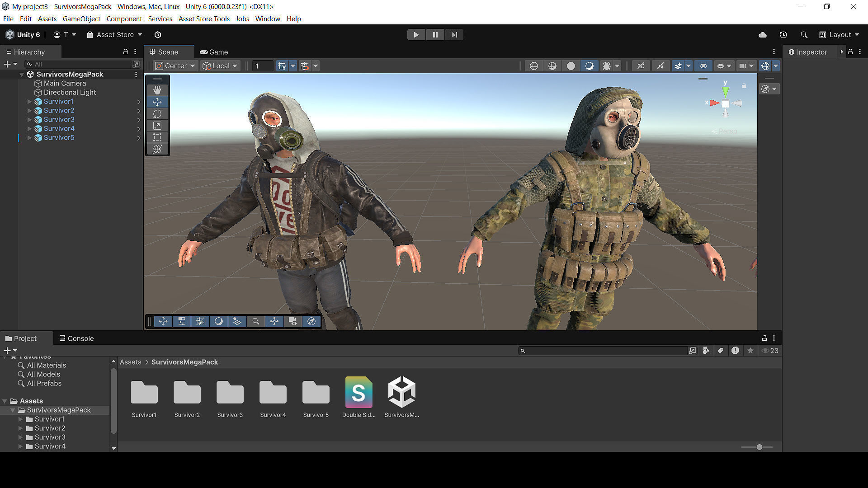Toggle the Inspector lock
This screenshot has width=868, height=488.
tap(850, 52)
